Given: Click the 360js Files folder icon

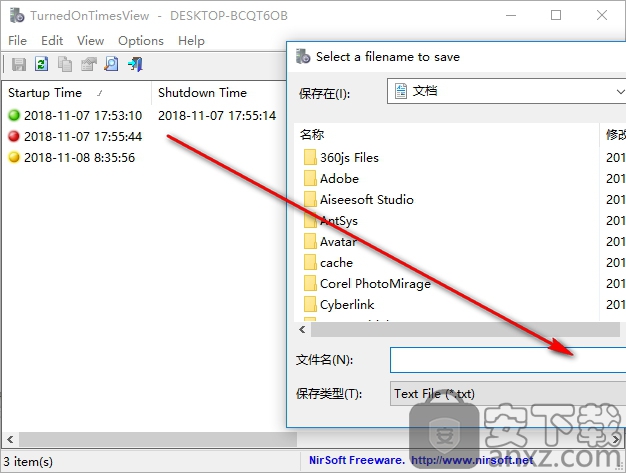Looking at the screenshot, I should pos(310,158).
